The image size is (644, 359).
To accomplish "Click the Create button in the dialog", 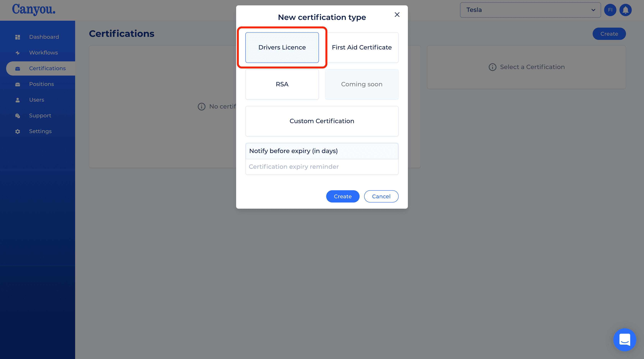I will pyautogui.click(x=343, y=196).
